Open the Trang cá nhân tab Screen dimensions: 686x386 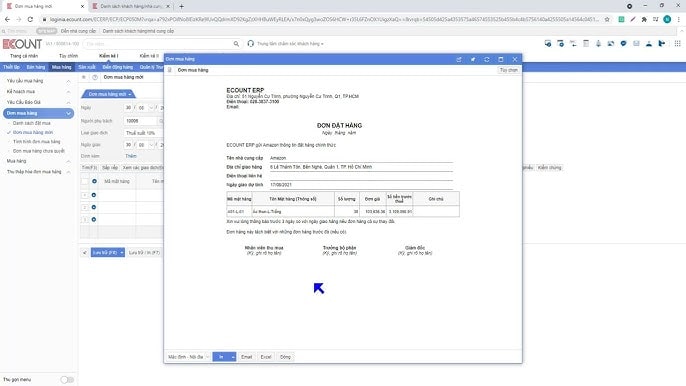(x=24, y=56)
